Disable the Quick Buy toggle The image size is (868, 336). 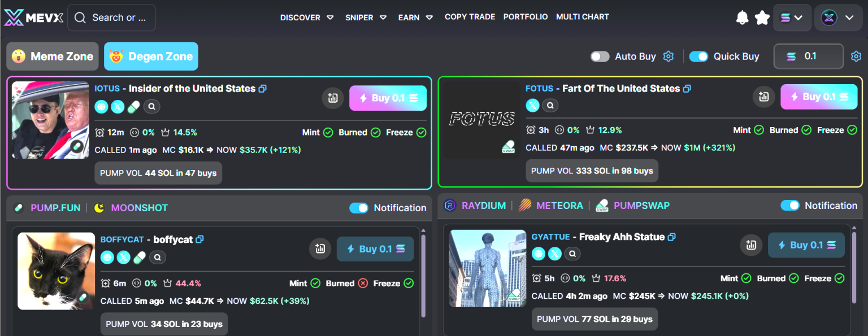(698, 56)
